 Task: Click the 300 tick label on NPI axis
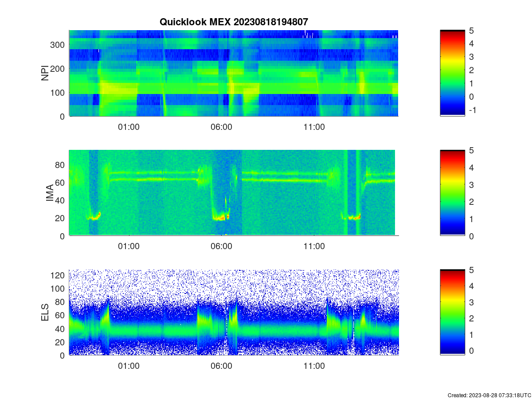coord(58,45)
